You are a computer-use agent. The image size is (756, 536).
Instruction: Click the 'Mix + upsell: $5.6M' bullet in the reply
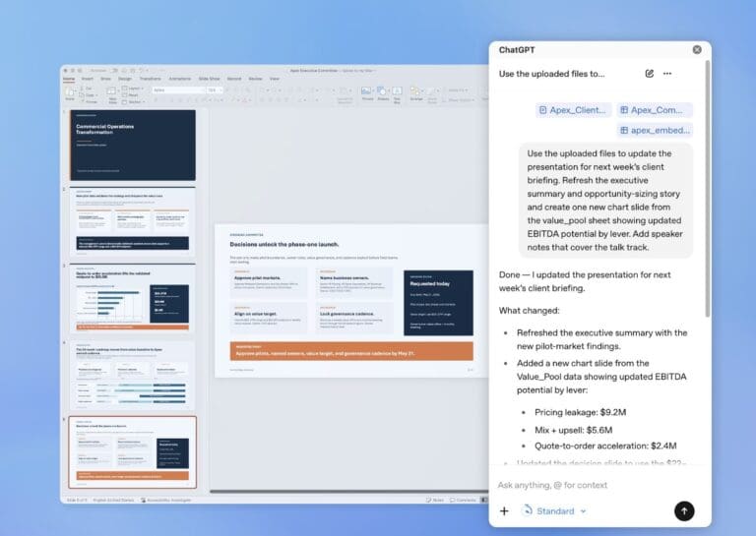click(x=573, y=430)
